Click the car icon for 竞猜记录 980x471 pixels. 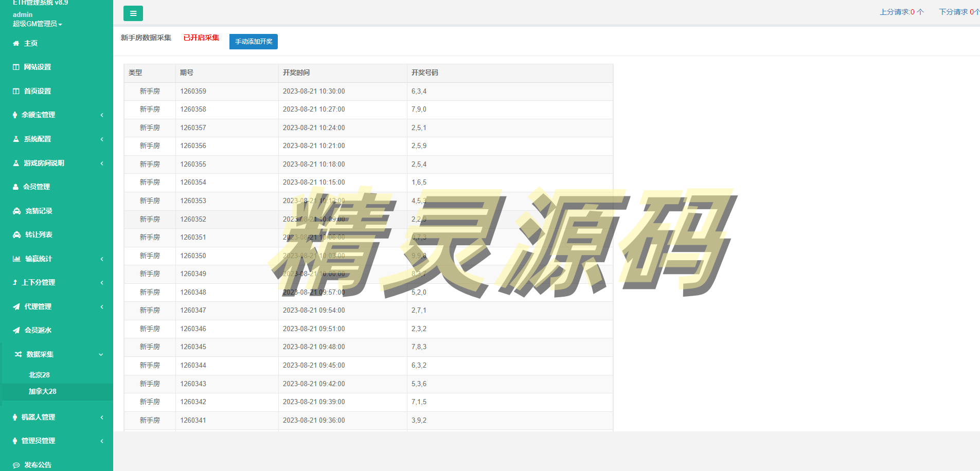(x=16, y=211)
